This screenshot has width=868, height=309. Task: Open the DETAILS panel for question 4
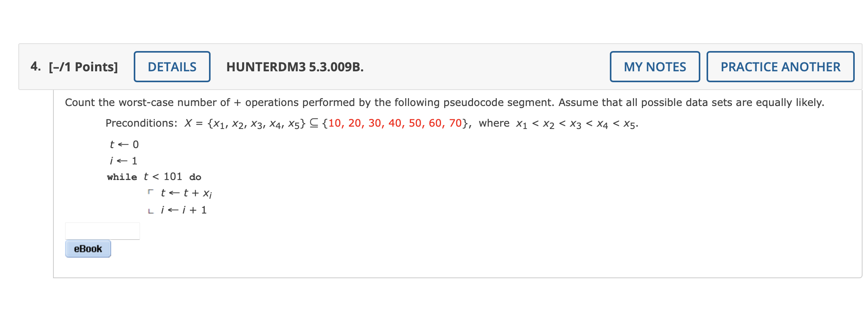coord(172,66)
